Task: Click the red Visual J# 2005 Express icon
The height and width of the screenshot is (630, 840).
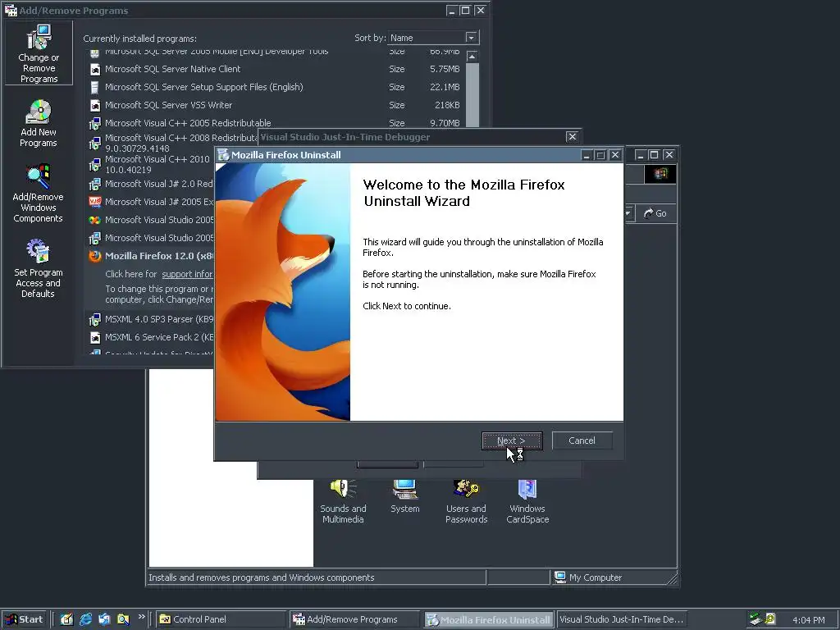Action: pyautogui.click(x=95, y=202)
